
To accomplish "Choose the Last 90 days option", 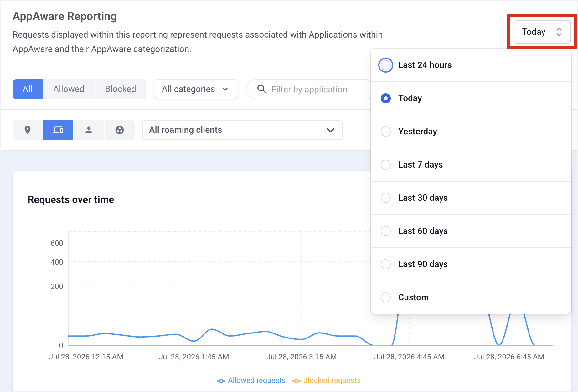I will (x=471, y=264).
